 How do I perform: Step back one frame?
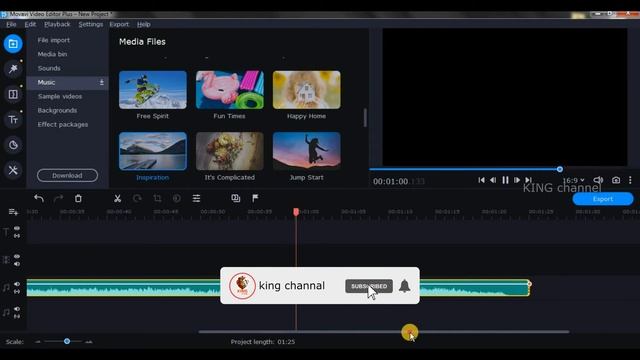click(x=493, y=180)
